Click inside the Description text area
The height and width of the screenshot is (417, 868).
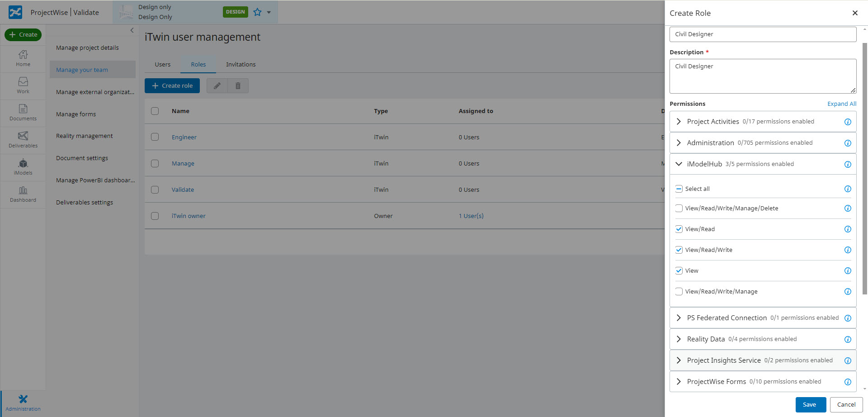763,76
